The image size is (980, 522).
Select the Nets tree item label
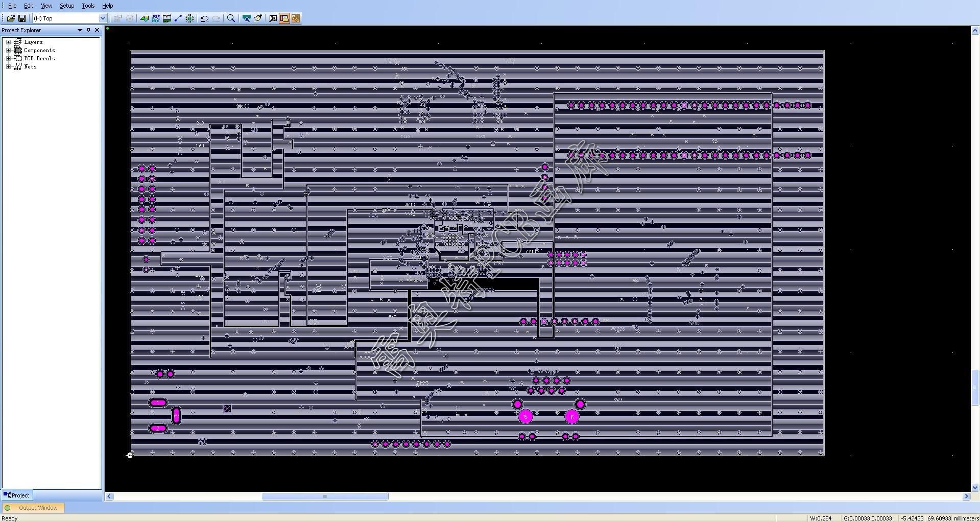(30, 67)
